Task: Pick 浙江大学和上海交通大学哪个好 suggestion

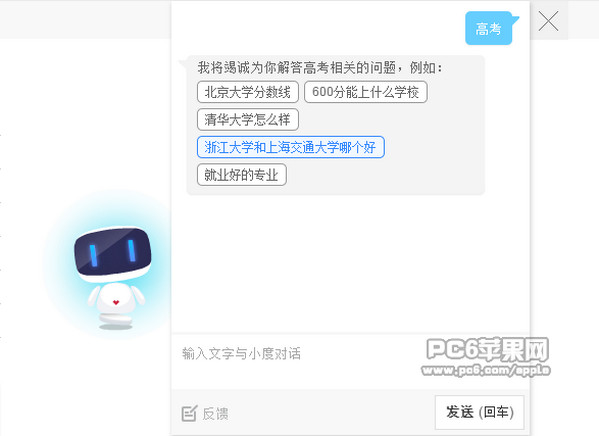Action: tap(291, 147)
